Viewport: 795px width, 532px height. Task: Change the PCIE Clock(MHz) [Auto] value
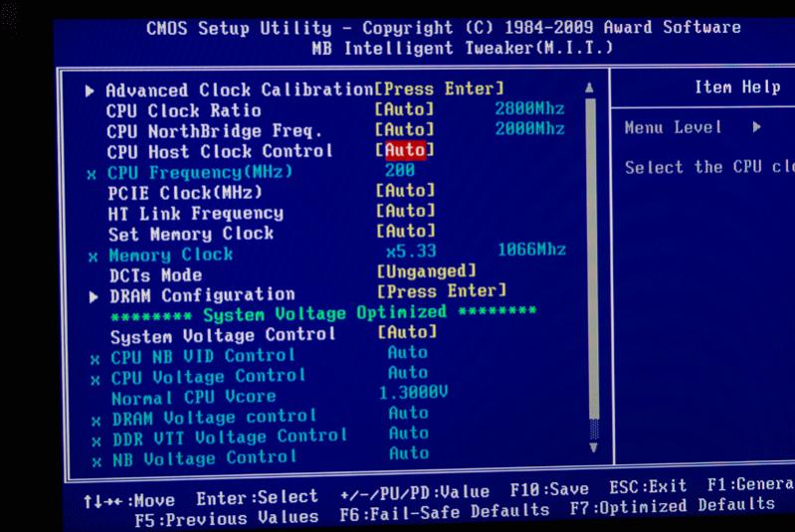[405, 191]
